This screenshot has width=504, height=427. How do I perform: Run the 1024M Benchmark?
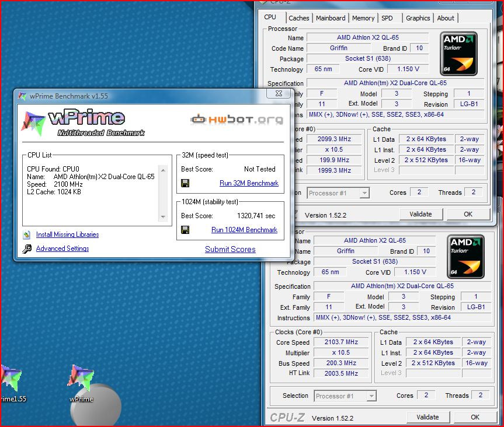(244, 230)
